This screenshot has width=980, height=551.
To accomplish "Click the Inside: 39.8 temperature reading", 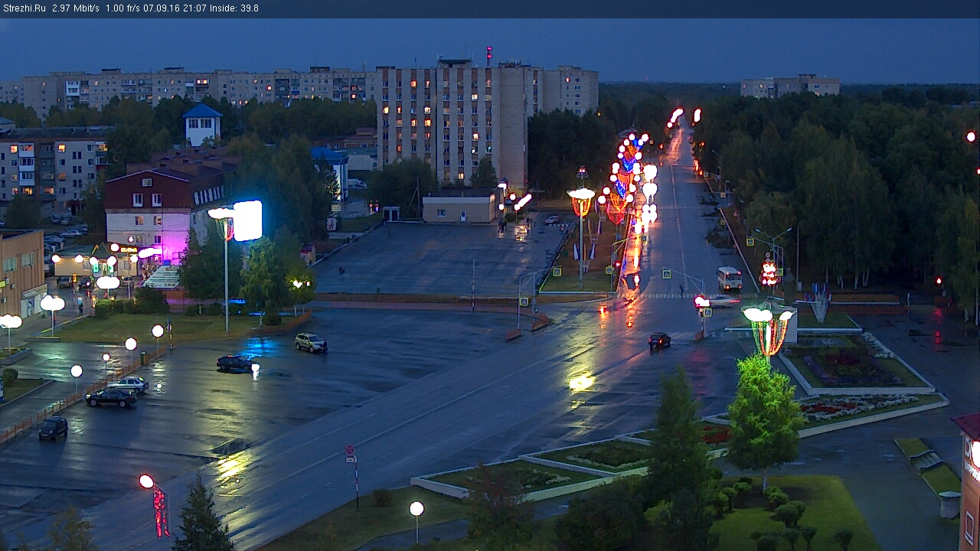I will pyautogui.click(x=234, y=8).
